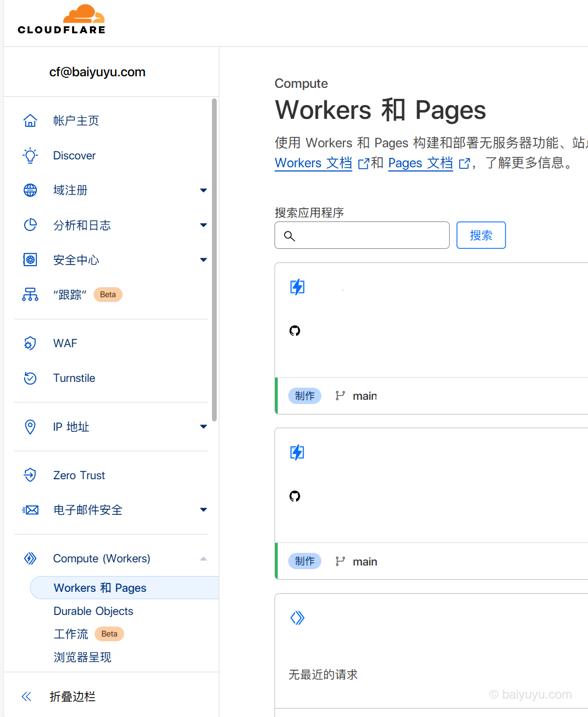Click the GitHub icon on the first Worker card
588x717 pixels.
[295, 330]
